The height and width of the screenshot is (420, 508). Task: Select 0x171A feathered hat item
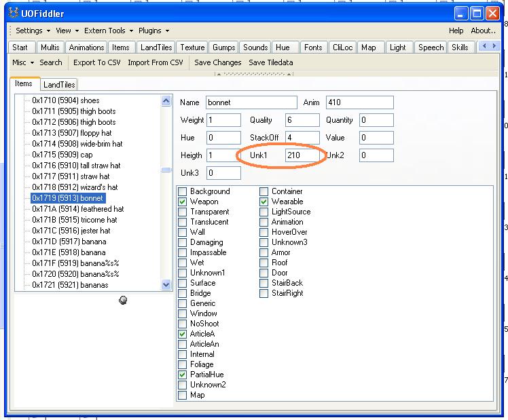pos(77,209)
